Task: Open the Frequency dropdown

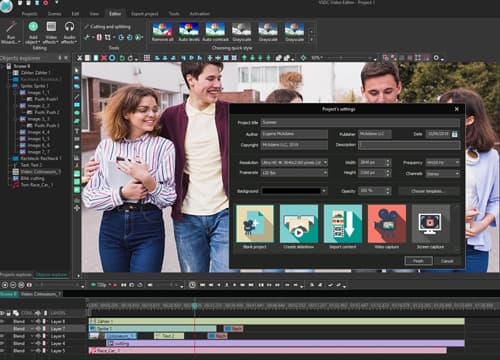Action: click(443, 163)
